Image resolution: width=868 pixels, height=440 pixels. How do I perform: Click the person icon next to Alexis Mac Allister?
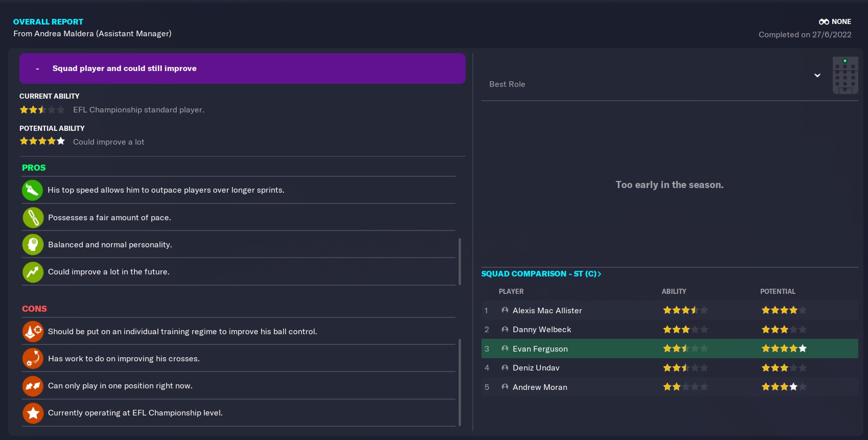[505, 310]
